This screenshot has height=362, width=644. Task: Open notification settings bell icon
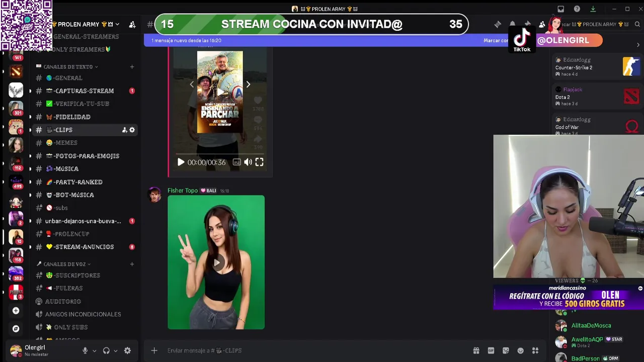(512, 24)
